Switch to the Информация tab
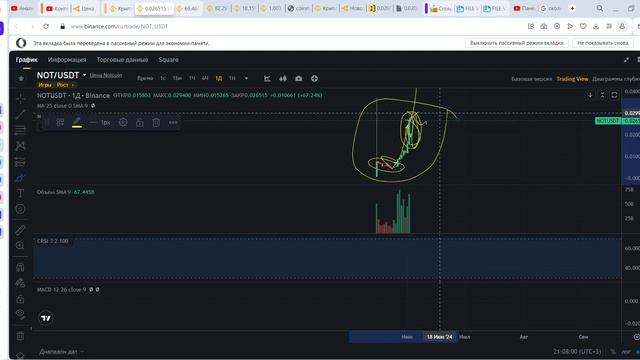Image resolution: width=640 pixels, height=360 pixels. point(67,60)
